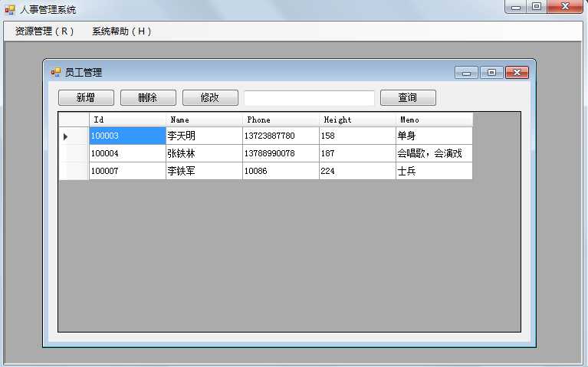Viewport: 588px width, 367px height.
Task: Minimize the 员工管理 child window
Action: (466, 72)
